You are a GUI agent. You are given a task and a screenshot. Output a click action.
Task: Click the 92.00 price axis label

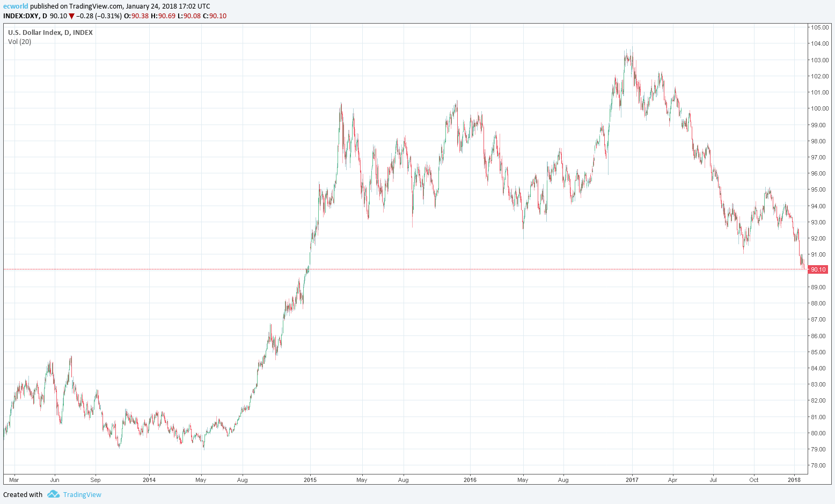[x=818, y=238]
